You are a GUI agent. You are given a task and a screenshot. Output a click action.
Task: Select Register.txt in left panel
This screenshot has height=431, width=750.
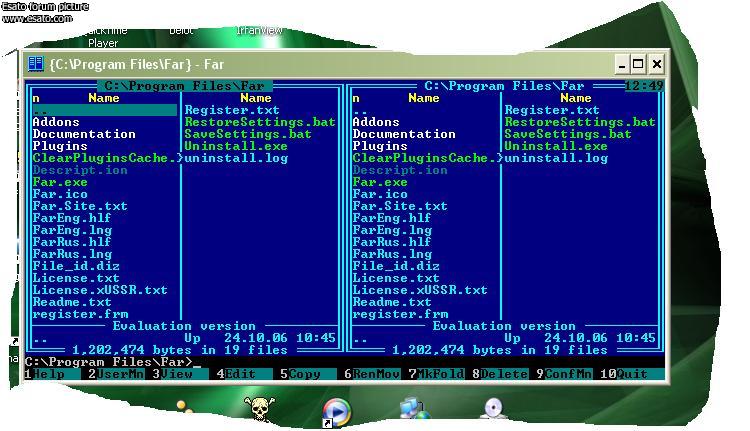coord(232,110)
